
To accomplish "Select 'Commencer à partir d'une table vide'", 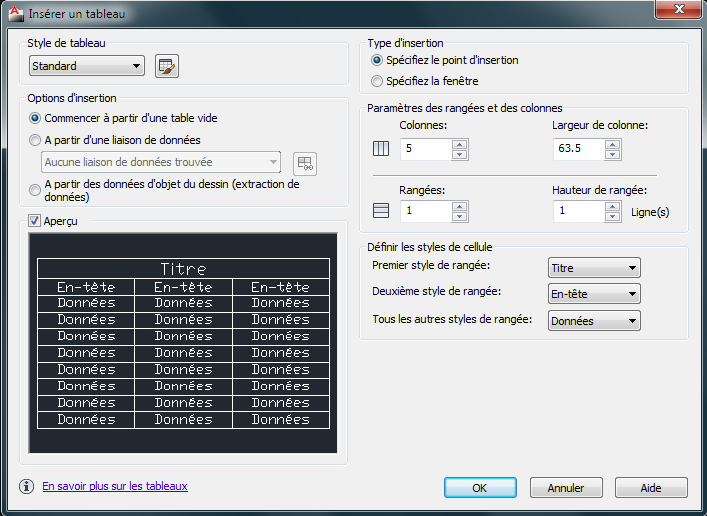I will coord(123,118).
